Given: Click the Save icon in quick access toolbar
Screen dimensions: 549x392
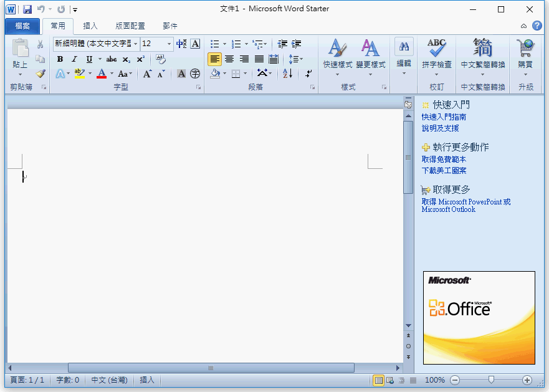Looking at the screenshot, I should tap(27, 9).
